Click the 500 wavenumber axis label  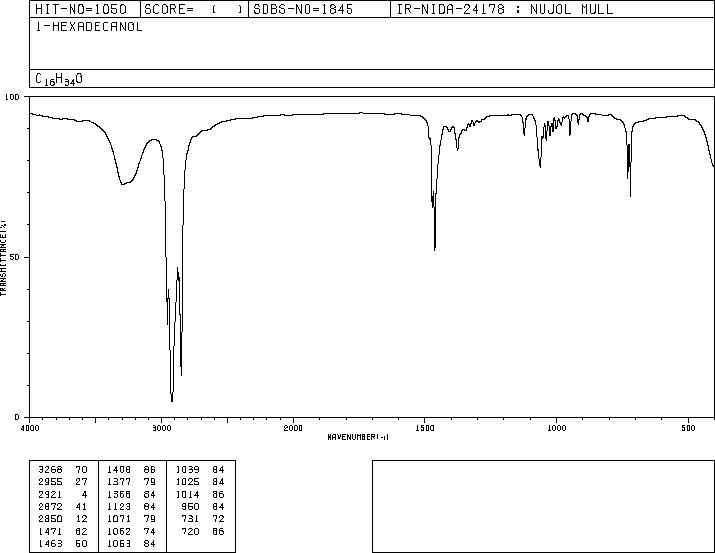pos(688,428)
